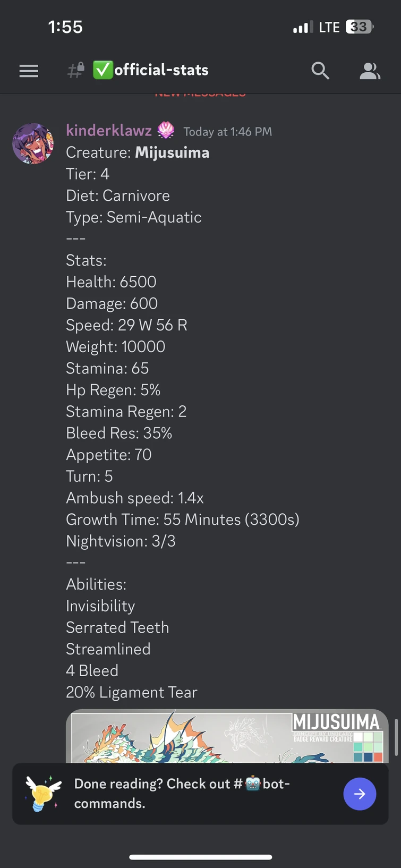
Task: Tap the channel lock hashtag icon
Action: [75, 71]
